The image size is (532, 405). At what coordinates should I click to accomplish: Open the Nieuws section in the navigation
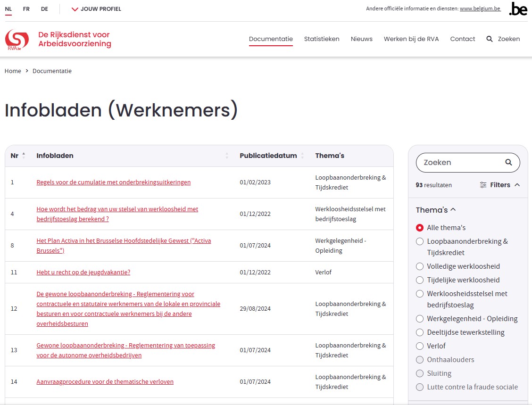point(362,39)
